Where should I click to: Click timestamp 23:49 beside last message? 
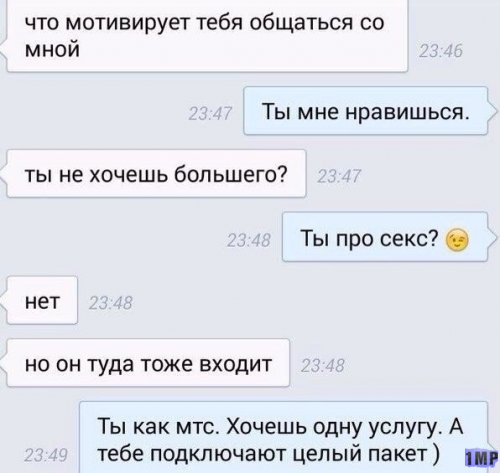tap(46, 455)
